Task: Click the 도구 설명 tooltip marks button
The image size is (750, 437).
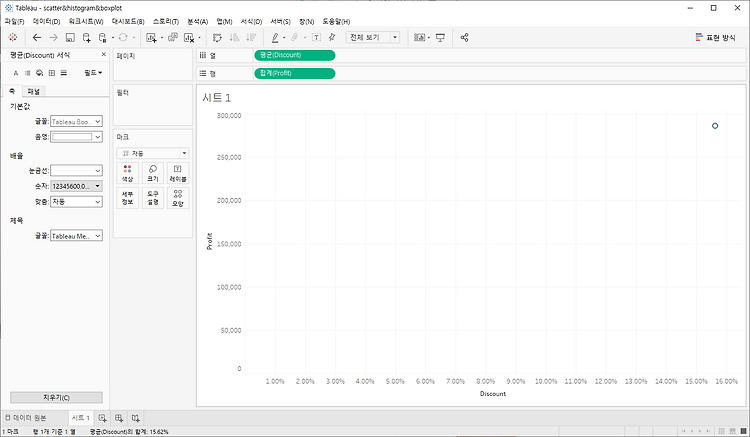Action: 153,198
